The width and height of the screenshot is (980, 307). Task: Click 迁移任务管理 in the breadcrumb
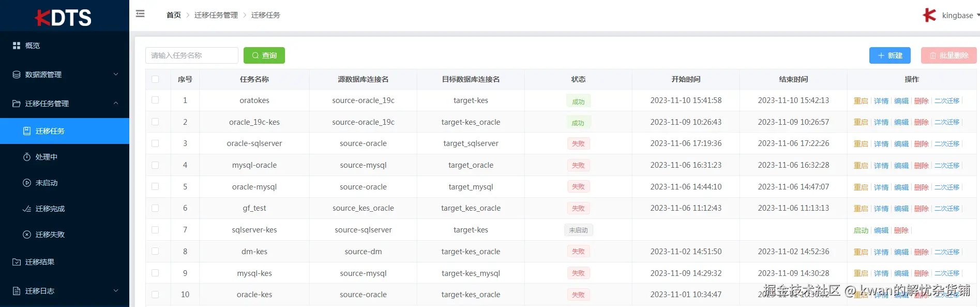[216, 15]
